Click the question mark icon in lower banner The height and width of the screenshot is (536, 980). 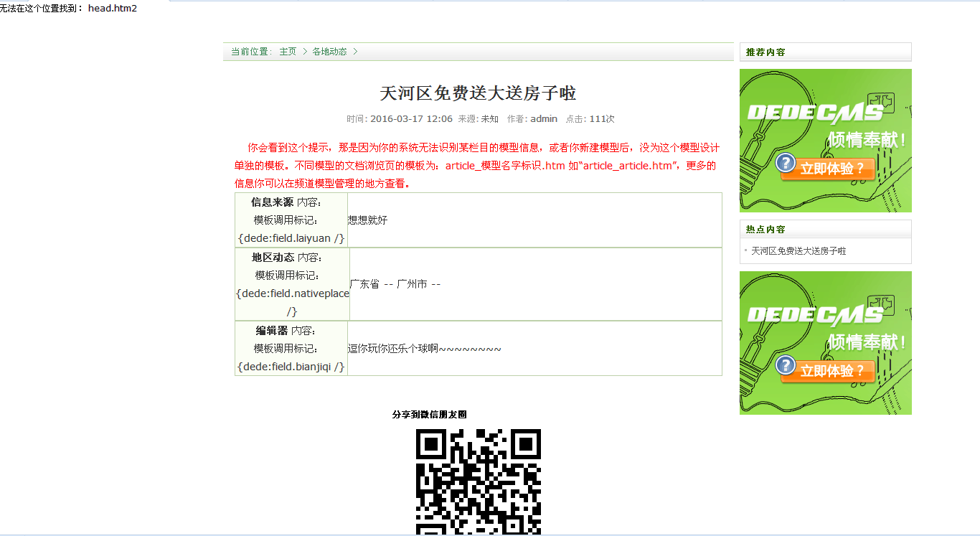point(786,365)
